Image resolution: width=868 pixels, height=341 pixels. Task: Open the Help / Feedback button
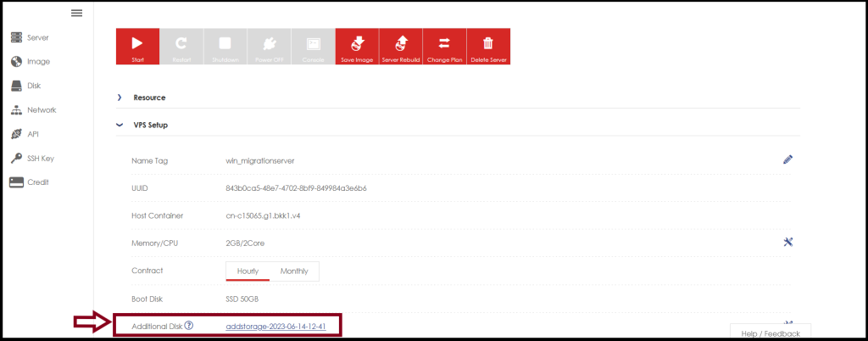click(770, 333)
